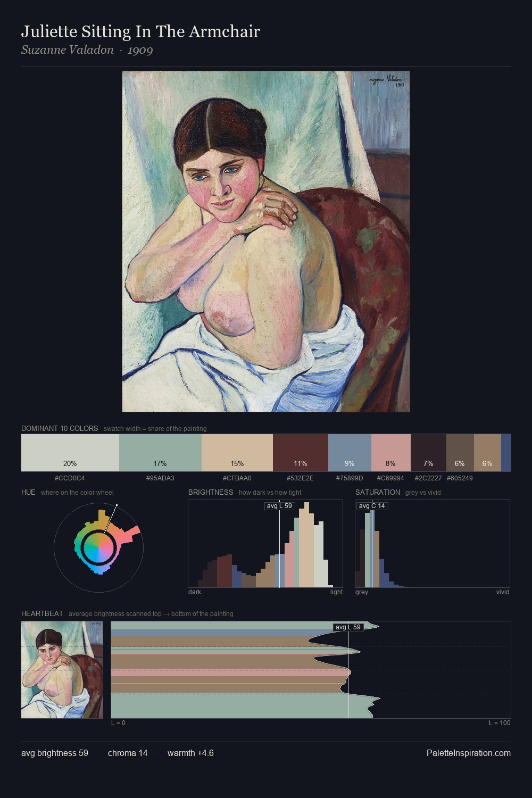
Task: Click the main painting image of Juliette
Action: (x=266, y=242)
